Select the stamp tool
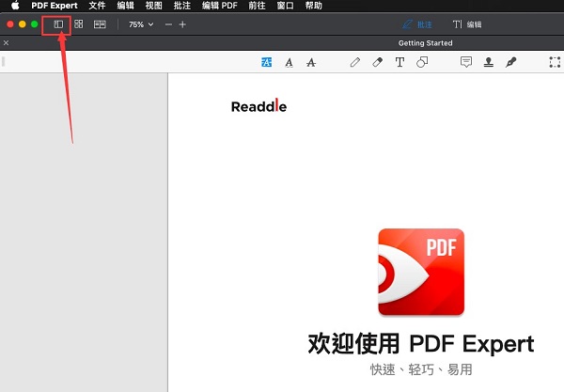The image size is (564, 392). tap(489, 62)
